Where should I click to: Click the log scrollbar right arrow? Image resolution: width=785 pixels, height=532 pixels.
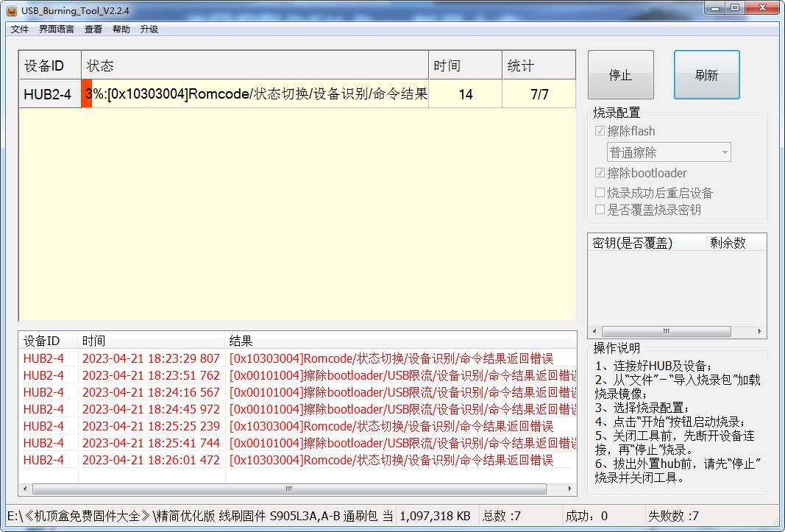coord(569,489)
